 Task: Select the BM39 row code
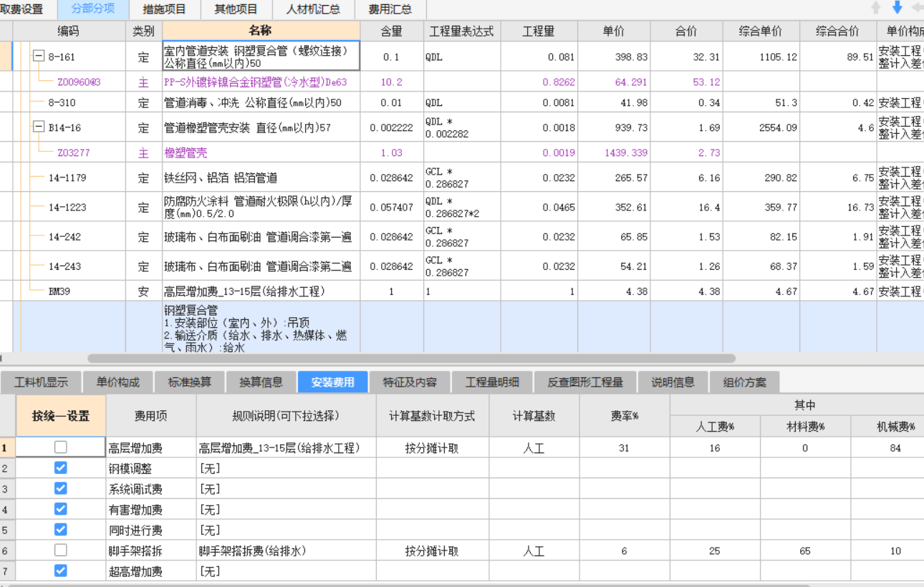(x=59, y=291)
